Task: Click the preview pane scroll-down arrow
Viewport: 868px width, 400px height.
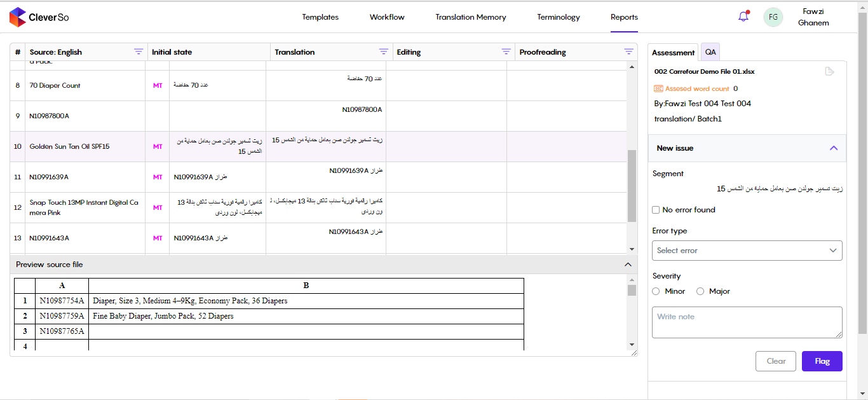Action: click(632, 345)
